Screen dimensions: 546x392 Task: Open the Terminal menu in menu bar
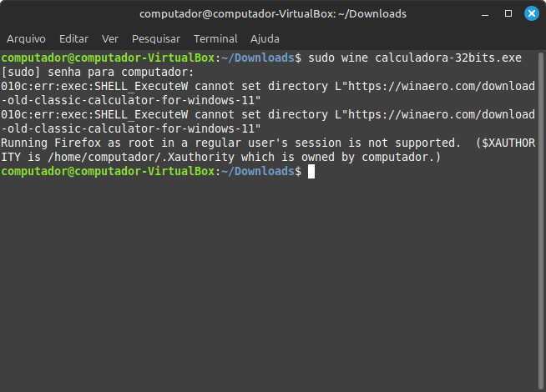215,38
